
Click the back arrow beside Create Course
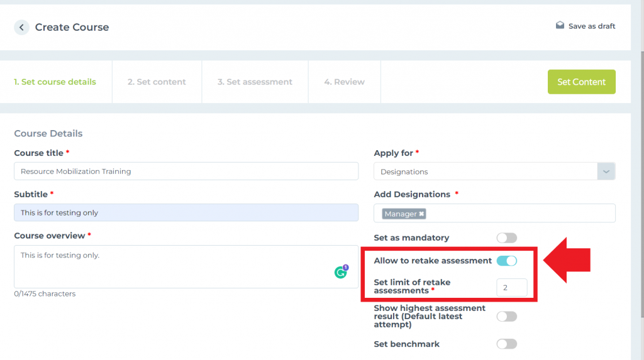(22, 27)
